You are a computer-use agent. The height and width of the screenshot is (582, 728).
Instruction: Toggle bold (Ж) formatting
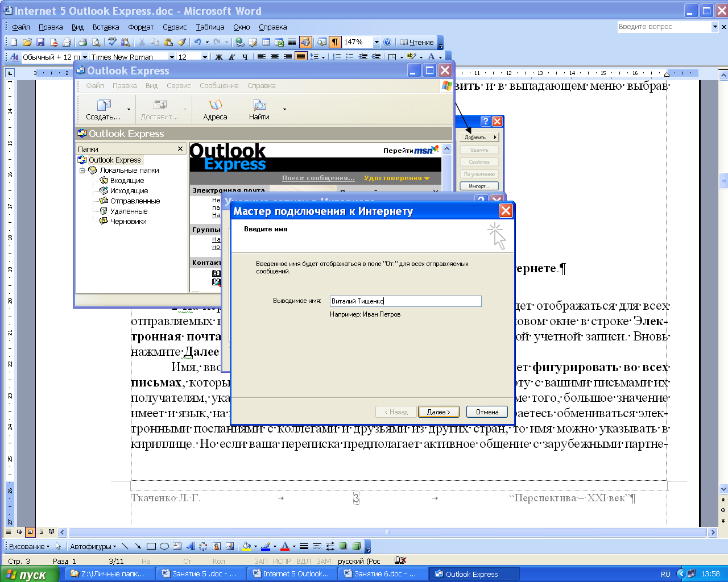click(219, 57)
